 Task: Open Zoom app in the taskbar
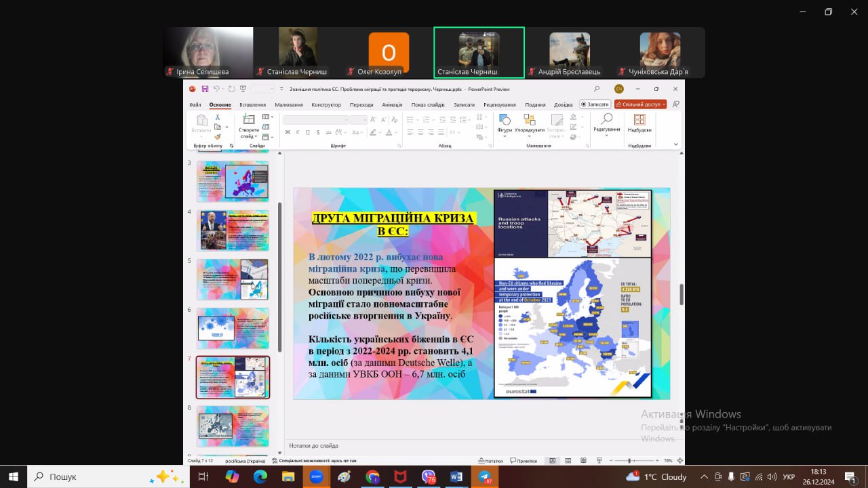coord(316,476)
